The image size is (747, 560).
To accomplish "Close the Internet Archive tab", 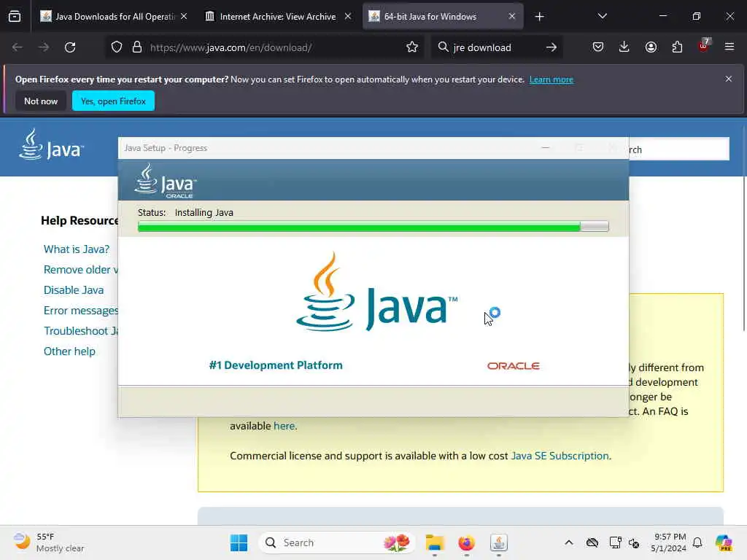I will (x=348, y=16).
